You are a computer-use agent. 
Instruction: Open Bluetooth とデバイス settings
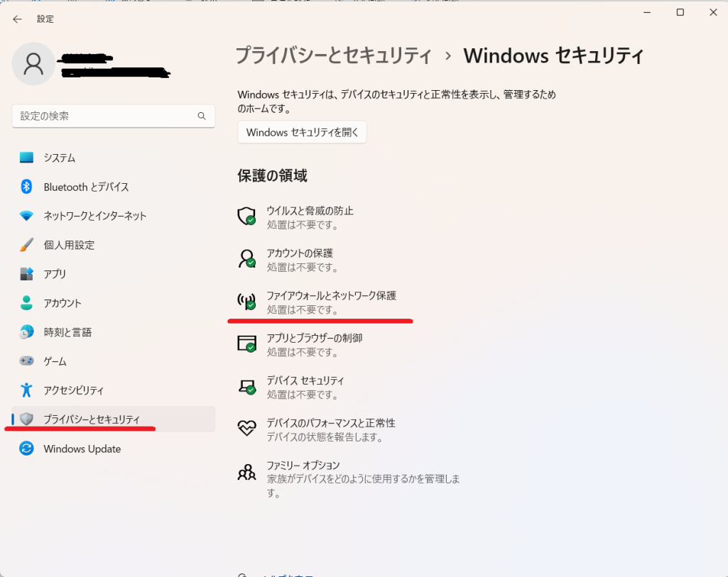click(114, 187)
